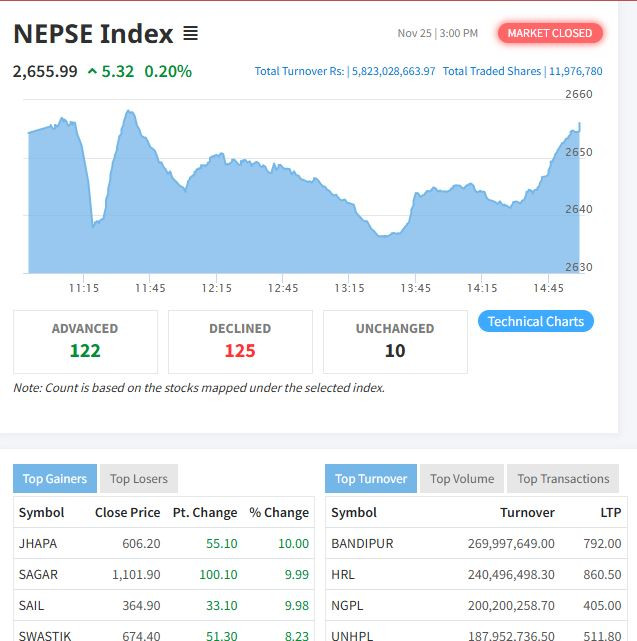The width and height of the screenshot is (637, 641).
Task: Open the Top Volume tab
Action: pyautogui.click(x=462, y=479)
